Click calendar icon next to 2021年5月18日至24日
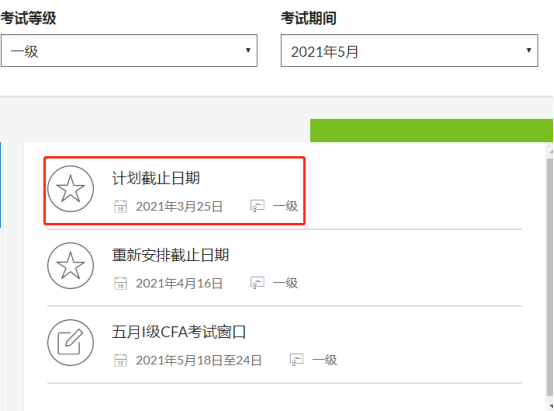Screen dimensions: 554x411 (x=120, y=360)
